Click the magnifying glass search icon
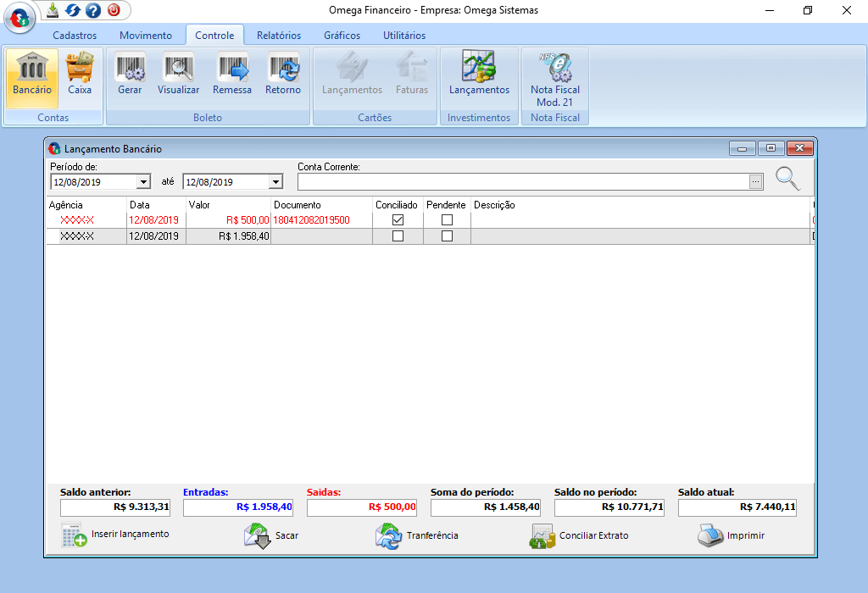 pyautogui.click(x=787, y=179)
